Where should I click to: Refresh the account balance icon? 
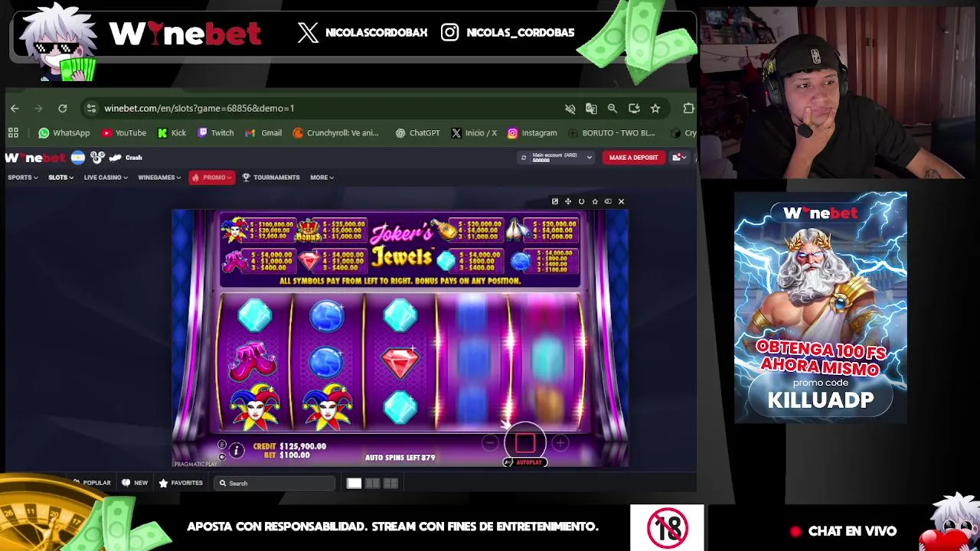pos(524,158)
